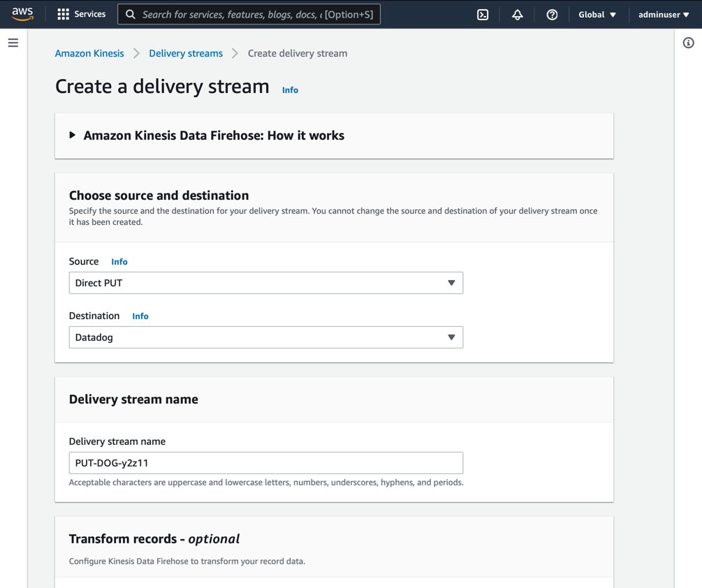Open the left hamburger navigation menu
The height and width of the screenshot is (588, 702).
tap(13, 43)
